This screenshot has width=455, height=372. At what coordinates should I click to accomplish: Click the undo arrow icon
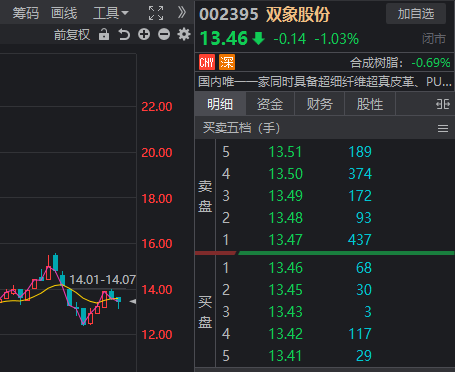(x=124, y=34)
